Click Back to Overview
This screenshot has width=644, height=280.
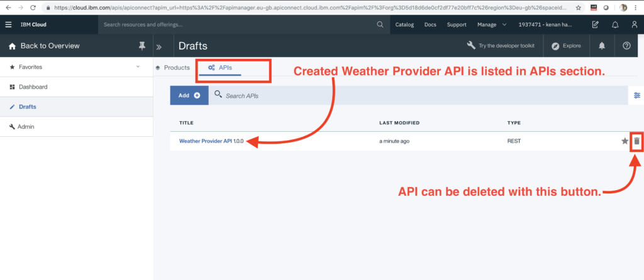50,46
